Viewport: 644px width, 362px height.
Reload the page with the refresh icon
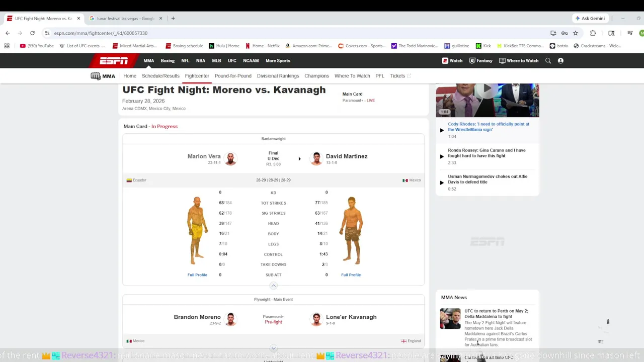(x=32, y=33)
